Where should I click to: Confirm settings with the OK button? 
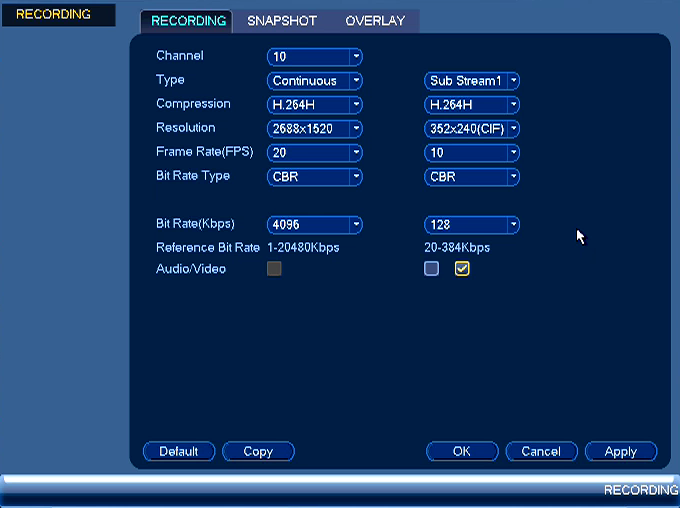(x=462, y=452)
